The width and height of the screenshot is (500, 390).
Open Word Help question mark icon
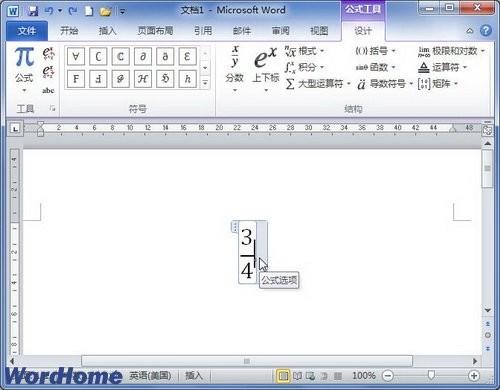click(x=486, y=31)
